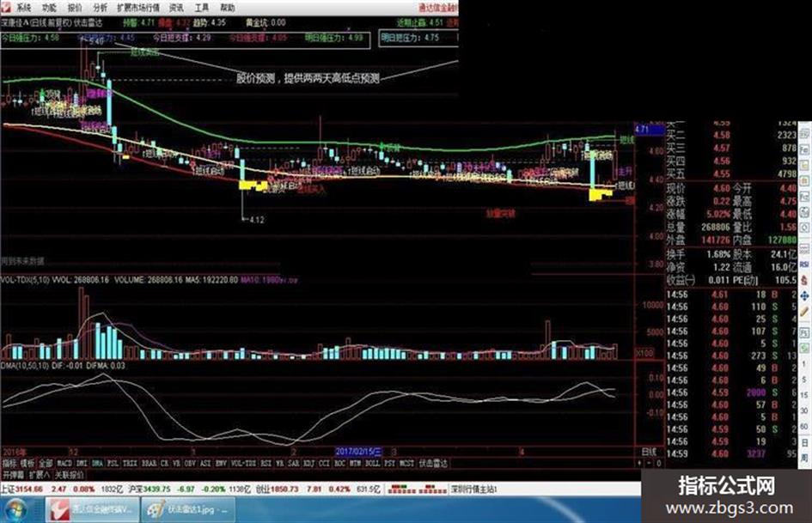Viewport: 812px width, 523px height.
Task: Switch to the 通达信 taskbar button
Action: coord(92,510)
